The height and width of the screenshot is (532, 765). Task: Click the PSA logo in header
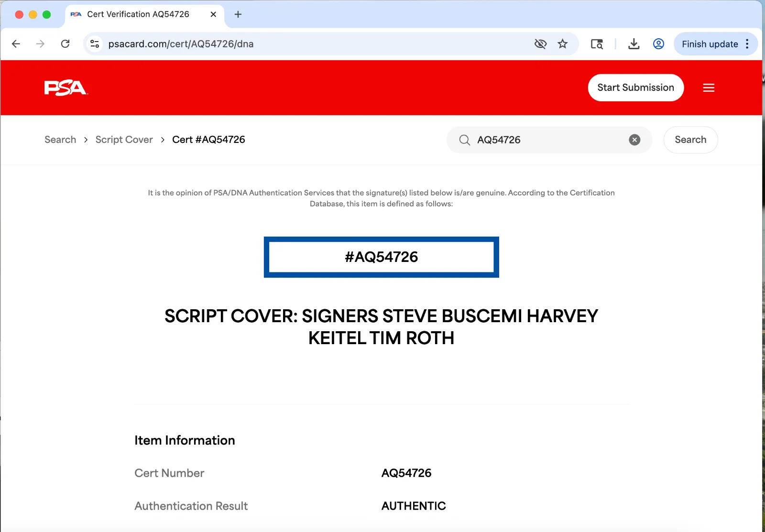(66, 88)
